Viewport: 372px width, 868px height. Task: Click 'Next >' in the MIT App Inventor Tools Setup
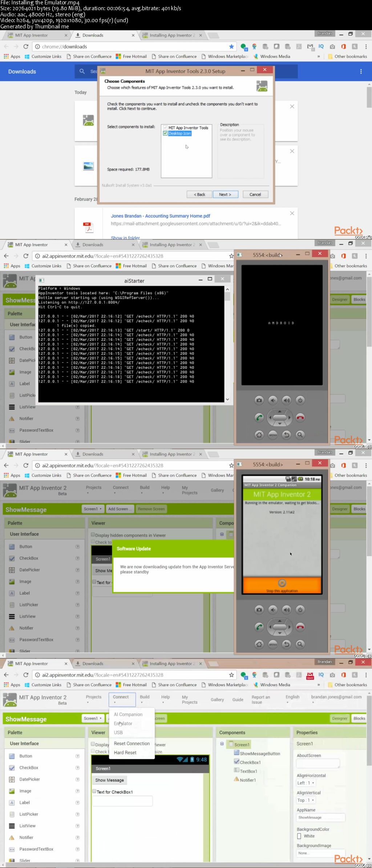pos(225,194)
